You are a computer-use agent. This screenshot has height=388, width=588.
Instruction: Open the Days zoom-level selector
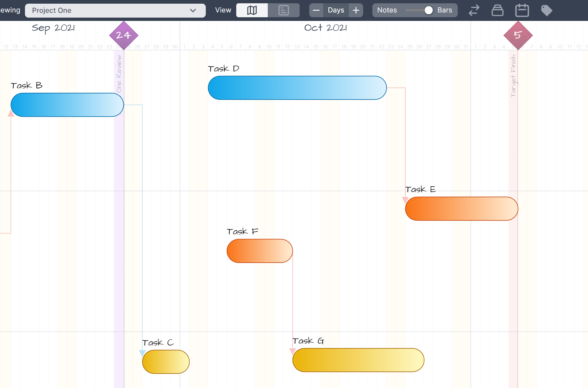(x=336, y=10)
